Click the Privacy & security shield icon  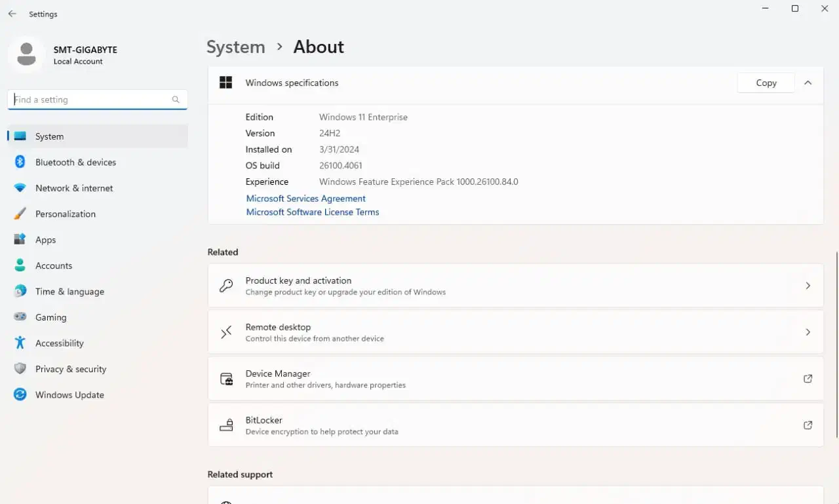click(x=20, y=369)
